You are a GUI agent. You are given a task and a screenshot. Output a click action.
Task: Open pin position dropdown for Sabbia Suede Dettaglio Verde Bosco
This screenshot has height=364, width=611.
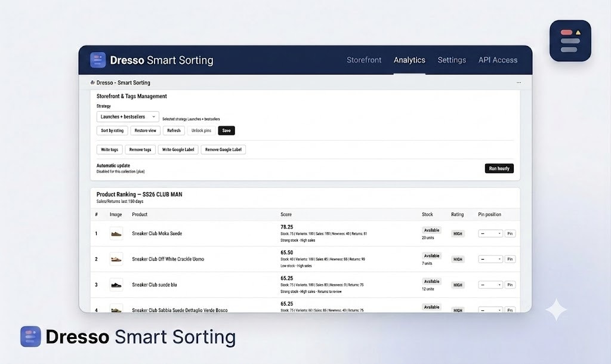[x=490, y=310]
